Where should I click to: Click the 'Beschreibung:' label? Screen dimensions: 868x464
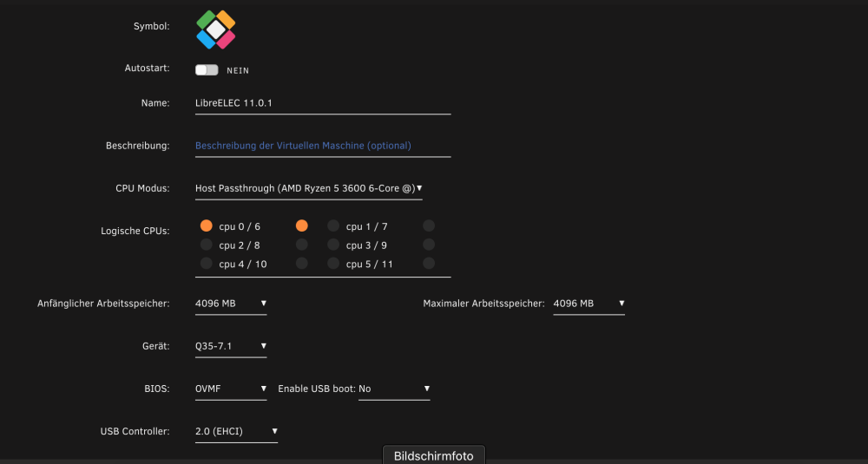click(138, 146)
